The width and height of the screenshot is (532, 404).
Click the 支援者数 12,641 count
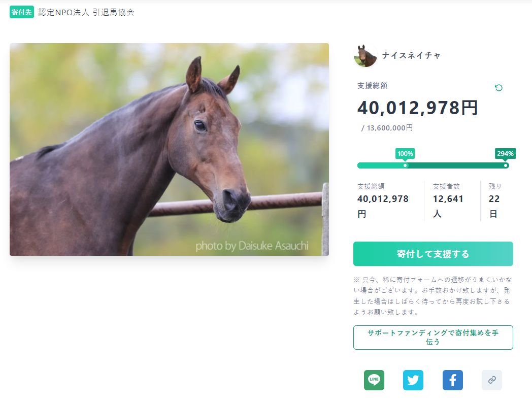[448, 200]
